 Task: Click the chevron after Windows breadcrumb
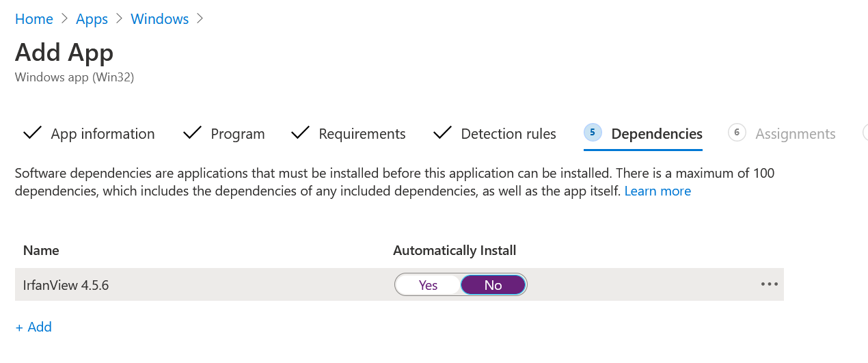coord(200,19)
